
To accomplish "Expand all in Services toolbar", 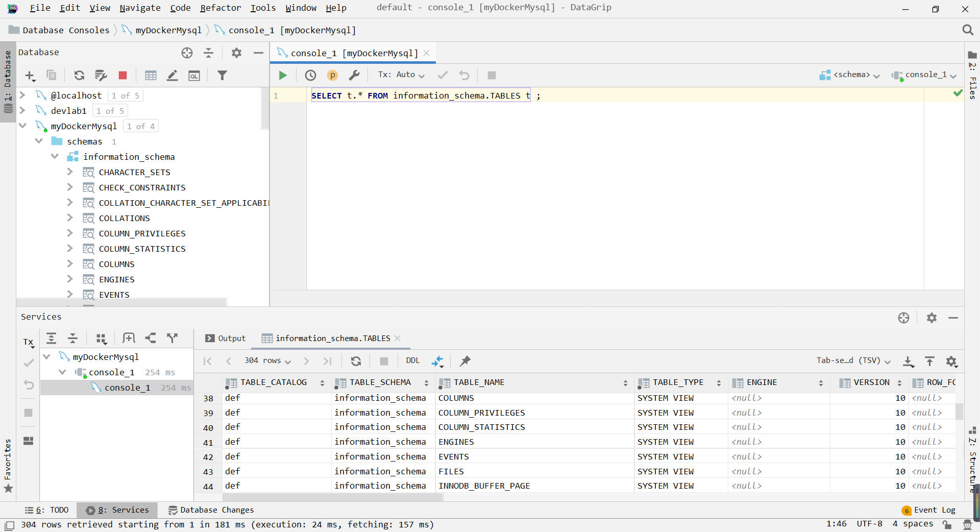I will pyautogui.click(x=52, y=338).
